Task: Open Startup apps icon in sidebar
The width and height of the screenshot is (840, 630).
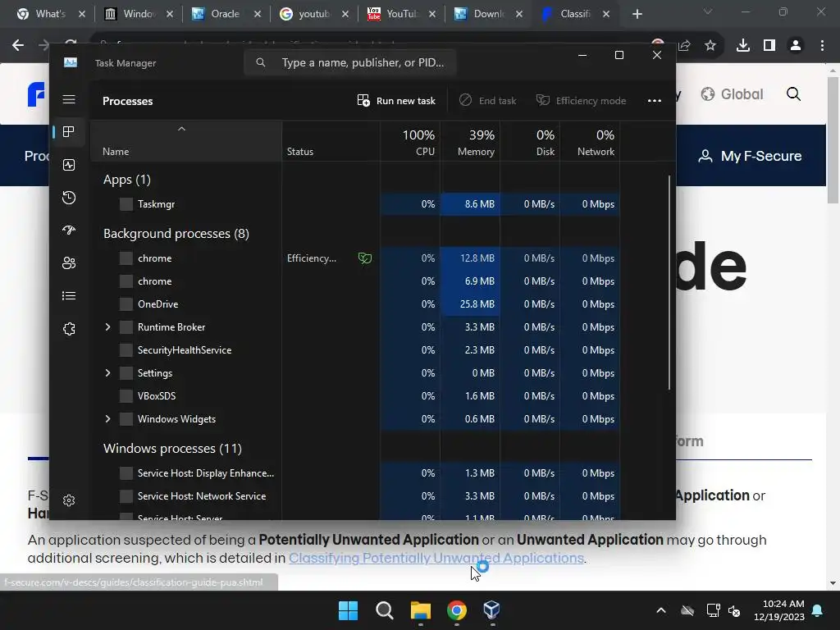Action: 69,231
